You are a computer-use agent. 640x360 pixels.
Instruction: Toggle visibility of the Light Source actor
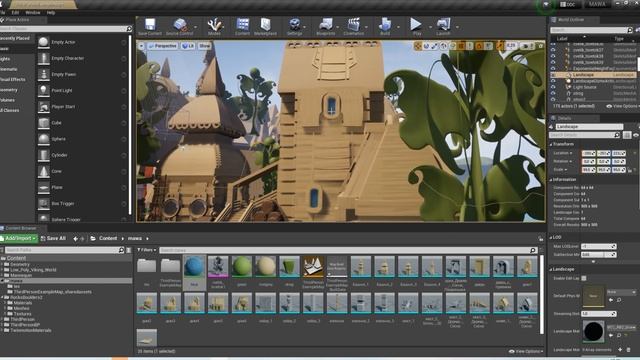pos(553,87)
